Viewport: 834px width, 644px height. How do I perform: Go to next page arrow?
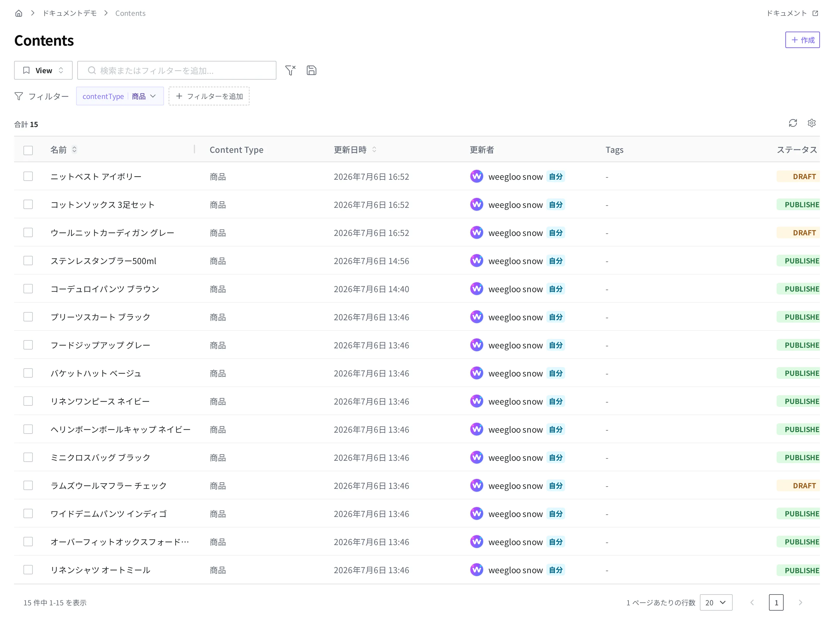click(x=800, y=602)
